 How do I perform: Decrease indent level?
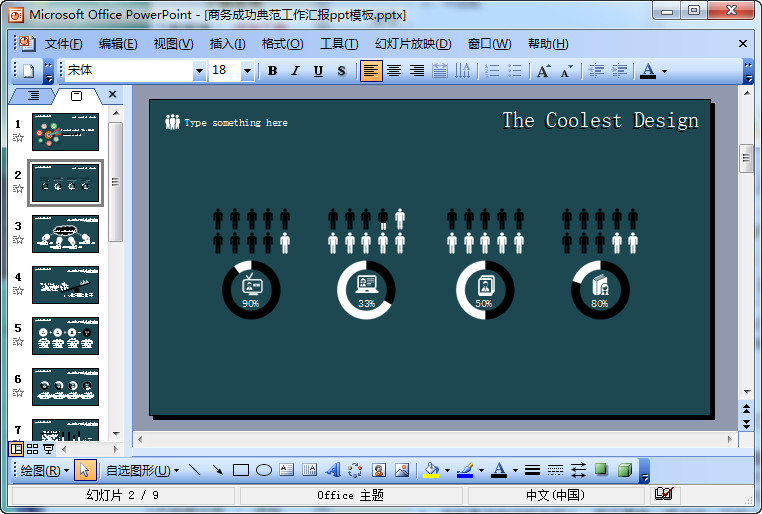pos(596,71)
